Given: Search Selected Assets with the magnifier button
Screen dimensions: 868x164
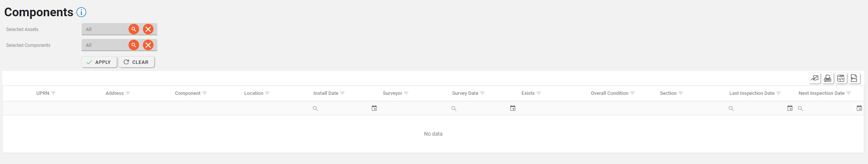Looking at the screenshot, I should tap(134, 29).
